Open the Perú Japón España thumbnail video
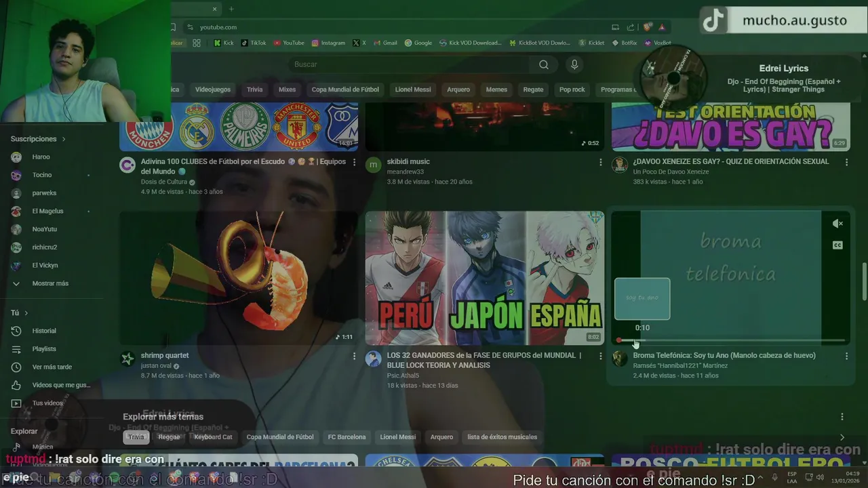This screenshot has width=868, height=488. tap(484, 278)
